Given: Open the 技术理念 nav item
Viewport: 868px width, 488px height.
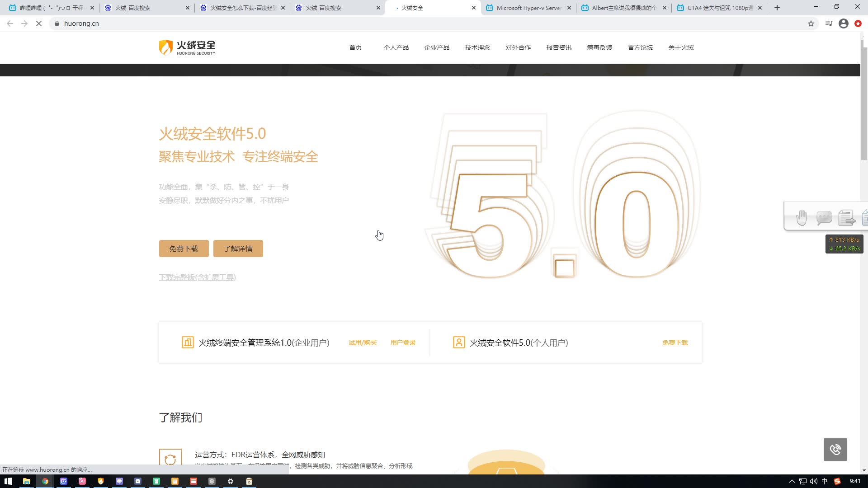Looking at the screenshot, I should tap(477, 47).
